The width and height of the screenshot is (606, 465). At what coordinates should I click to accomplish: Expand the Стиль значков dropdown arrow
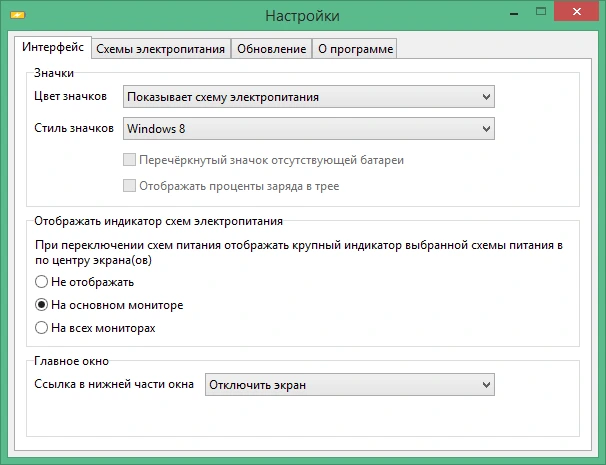486,128
